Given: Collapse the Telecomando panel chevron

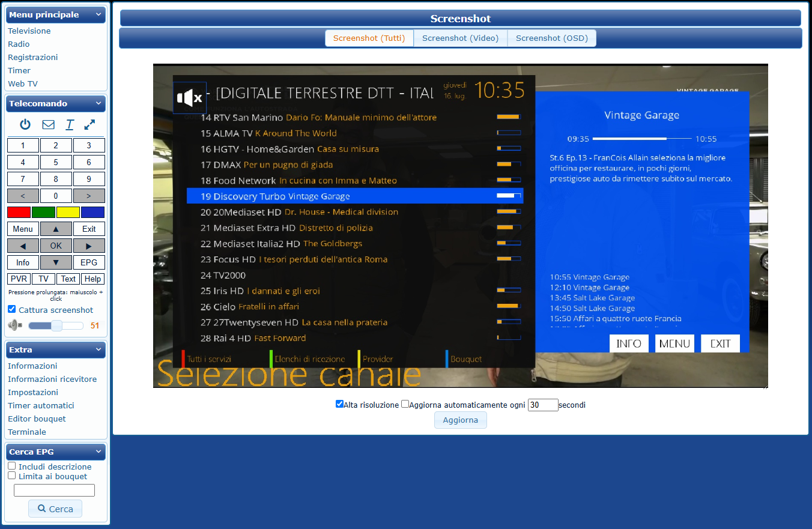Looking at the screenshot, I should (98, 103).
